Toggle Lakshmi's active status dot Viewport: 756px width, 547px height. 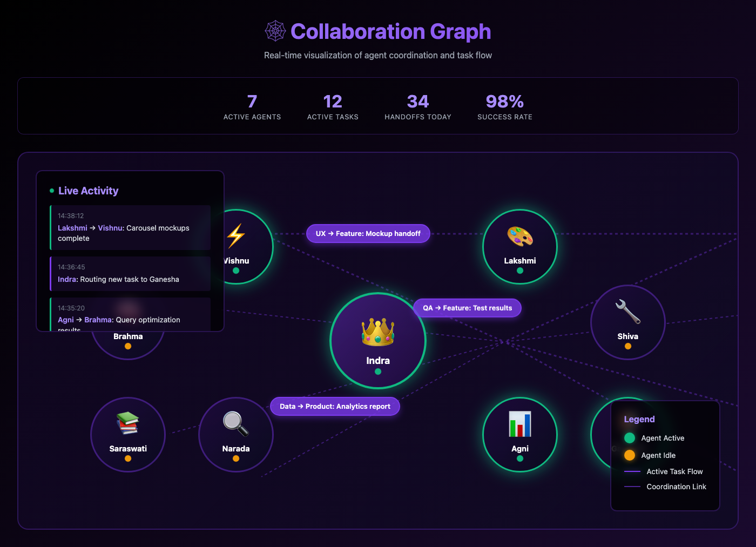(x=519, y=271)
